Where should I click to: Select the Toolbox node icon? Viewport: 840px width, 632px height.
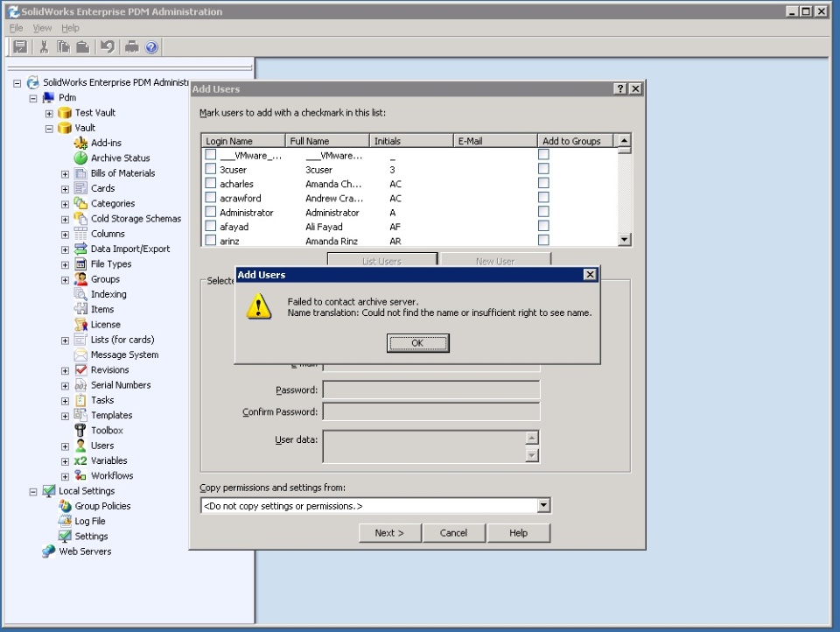80,430
